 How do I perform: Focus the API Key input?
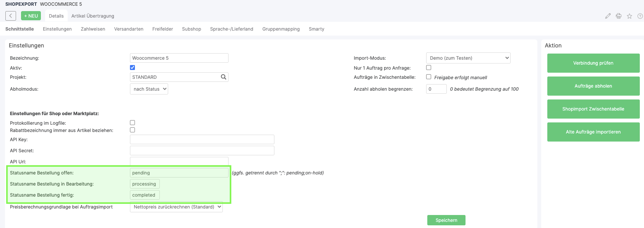202,139
